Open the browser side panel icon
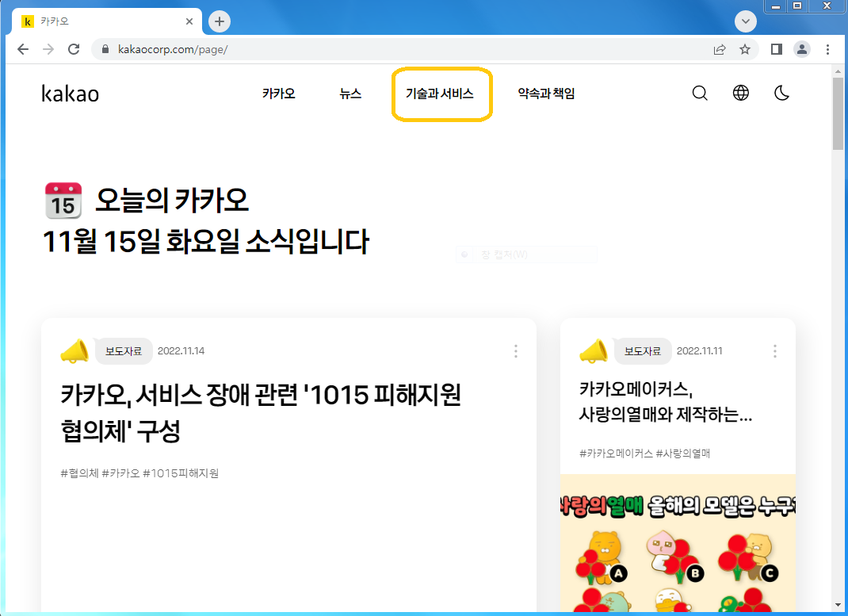The image size is (848, 616). point(776,49)
